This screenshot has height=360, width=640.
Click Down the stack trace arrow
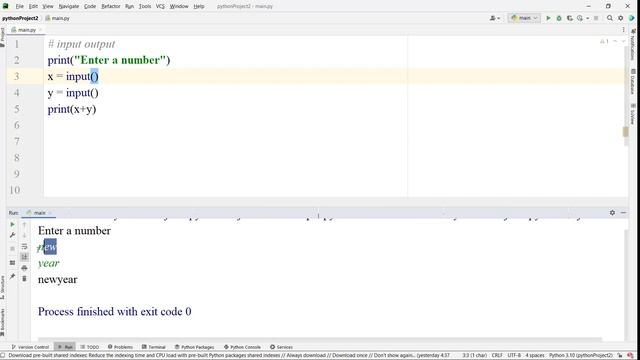(x=24, y=235)
